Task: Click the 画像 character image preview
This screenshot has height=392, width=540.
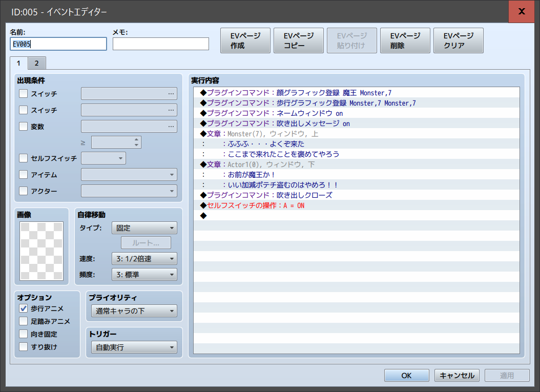Action: point(41,251)
